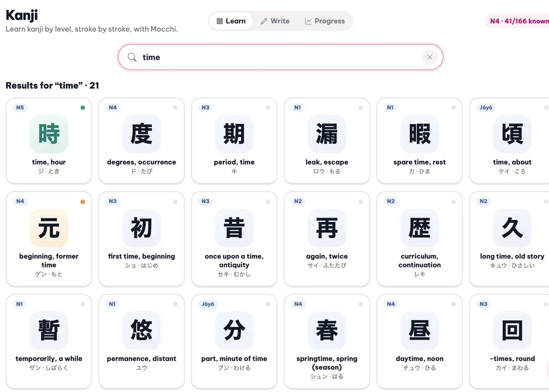Click the gray status dot on 暫 card
Screen dimensions: 549x392
83,304
